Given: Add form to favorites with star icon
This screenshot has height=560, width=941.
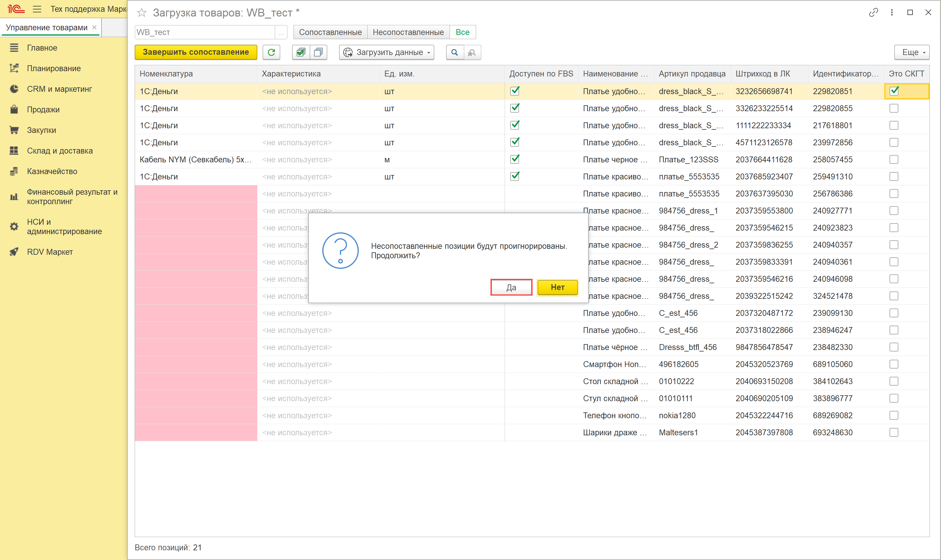Looking at the screenshot, I should pyautogui.click(x=141, y=13).
